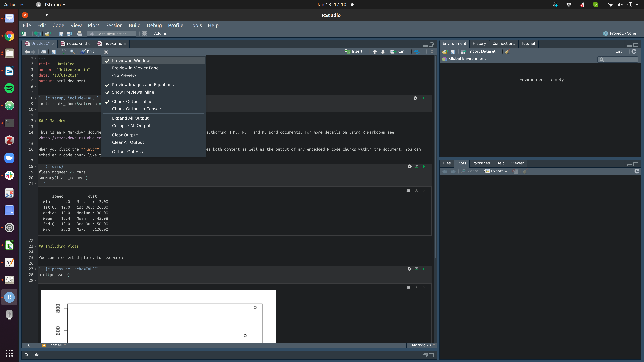Uncheck Preview Images and Equations
This screenshot has width=644, height=362.
point(143,85)
